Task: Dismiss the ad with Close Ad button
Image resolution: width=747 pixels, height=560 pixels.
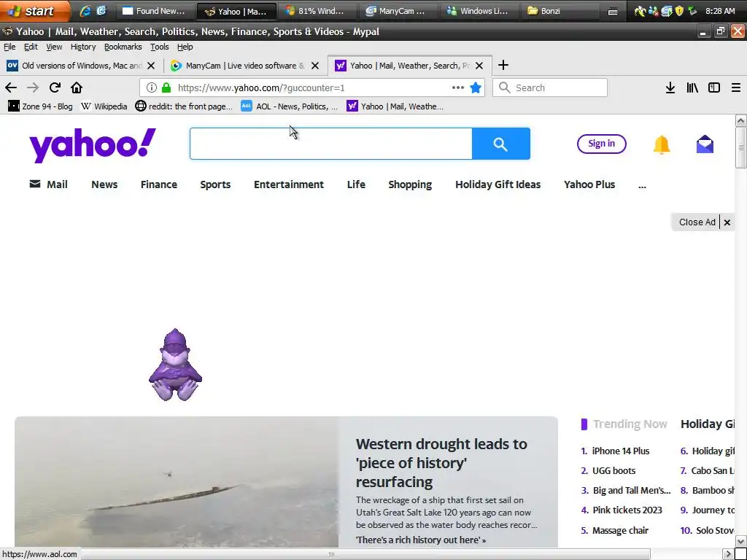Action: click(x=703, y=222)
